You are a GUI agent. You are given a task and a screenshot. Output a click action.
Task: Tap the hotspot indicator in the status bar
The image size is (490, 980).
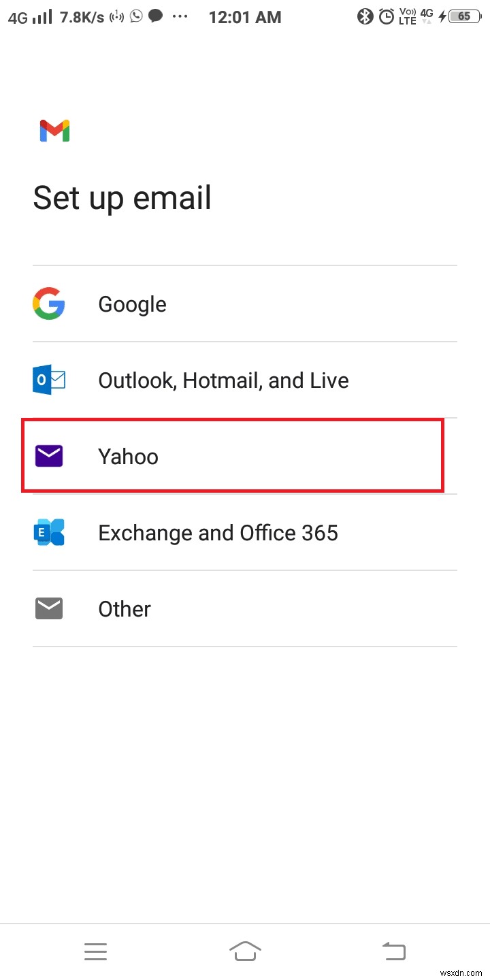tap(116, 16)
